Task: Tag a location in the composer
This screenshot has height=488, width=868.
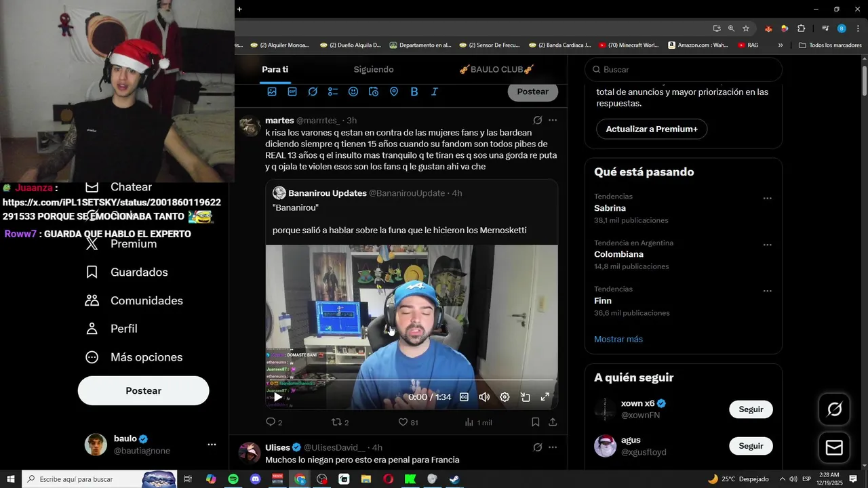Action: tap(394, 91)
